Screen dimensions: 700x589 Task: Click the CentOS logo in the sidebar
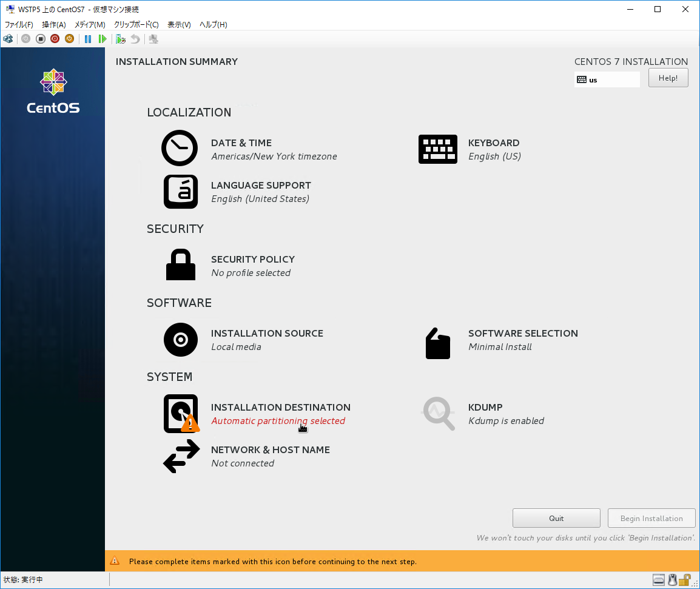pos(53,91)
